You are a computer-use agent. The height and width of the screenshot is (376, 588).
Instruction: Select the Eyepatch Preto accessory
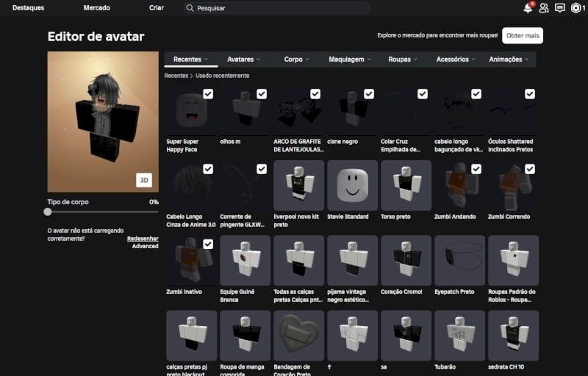(459, 260)
